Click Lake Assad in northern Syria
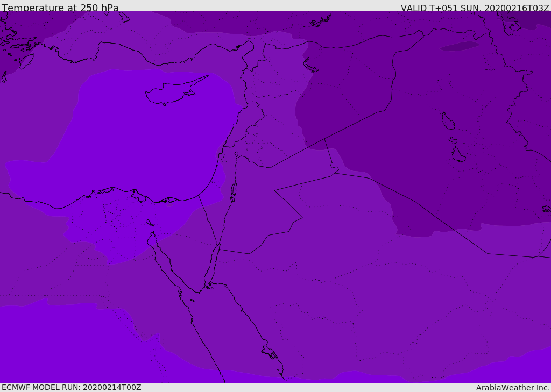551x392 pixels. coord(310,66)
